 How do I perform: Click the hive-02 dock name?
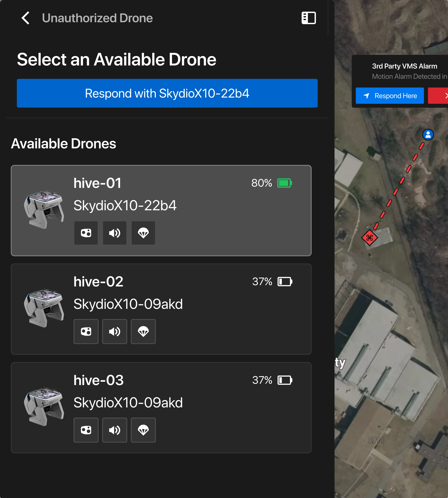98,282
